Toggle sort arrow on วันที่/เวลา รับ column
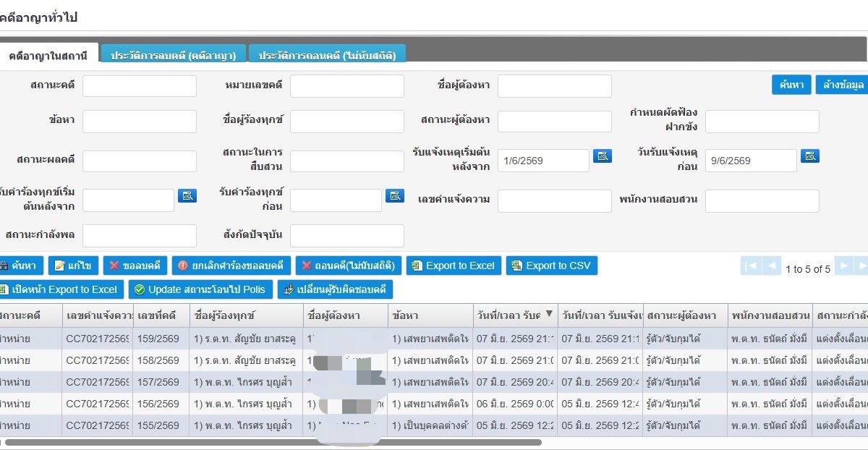This screenshot has width=868, height=450. coord(548,314)
